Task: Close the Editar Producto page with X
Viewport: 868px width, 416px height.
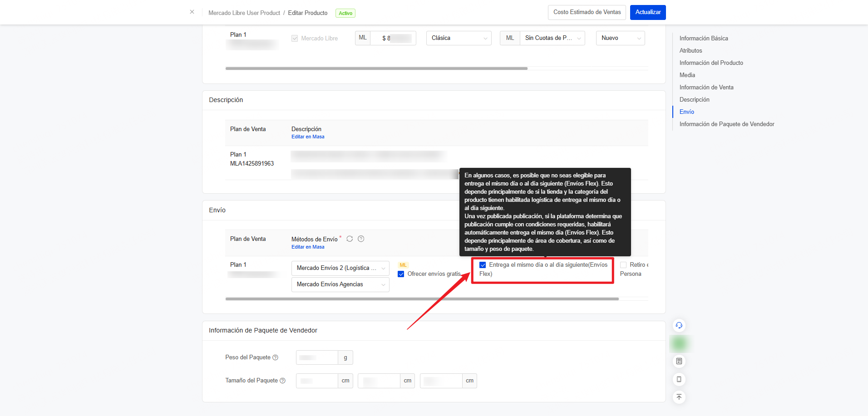Action: point(192,12)
